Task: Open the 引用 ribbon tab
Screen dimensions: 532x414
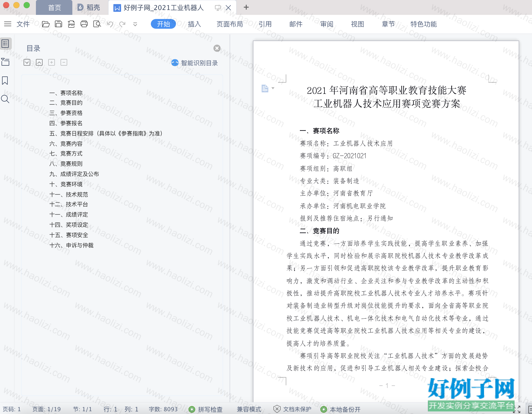Action: coord(265,24)
